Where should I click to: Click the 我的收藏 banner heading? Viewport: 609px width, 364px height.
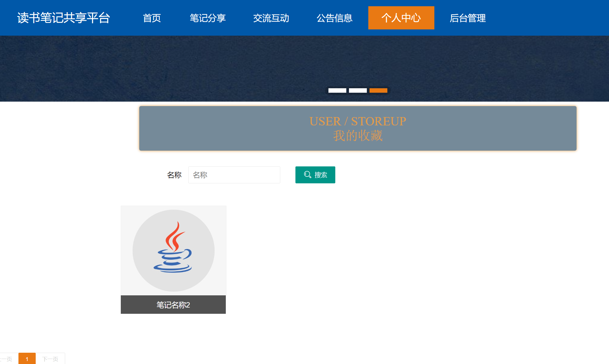pos(358,136)
